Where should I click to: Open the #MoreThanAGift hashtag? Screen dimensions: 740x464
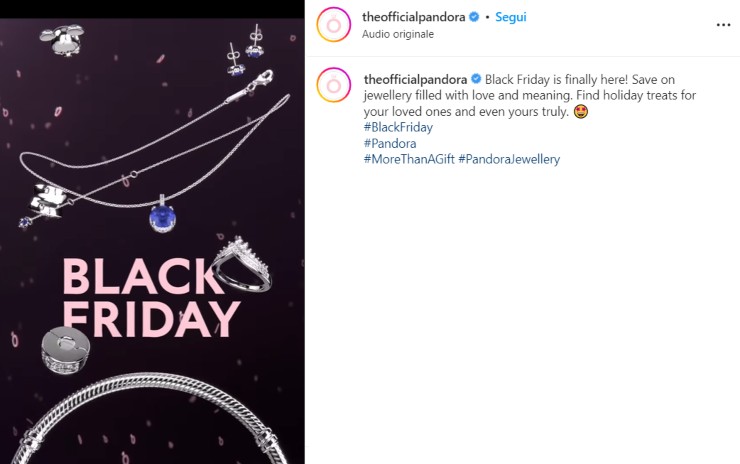(x=409, y=159)
